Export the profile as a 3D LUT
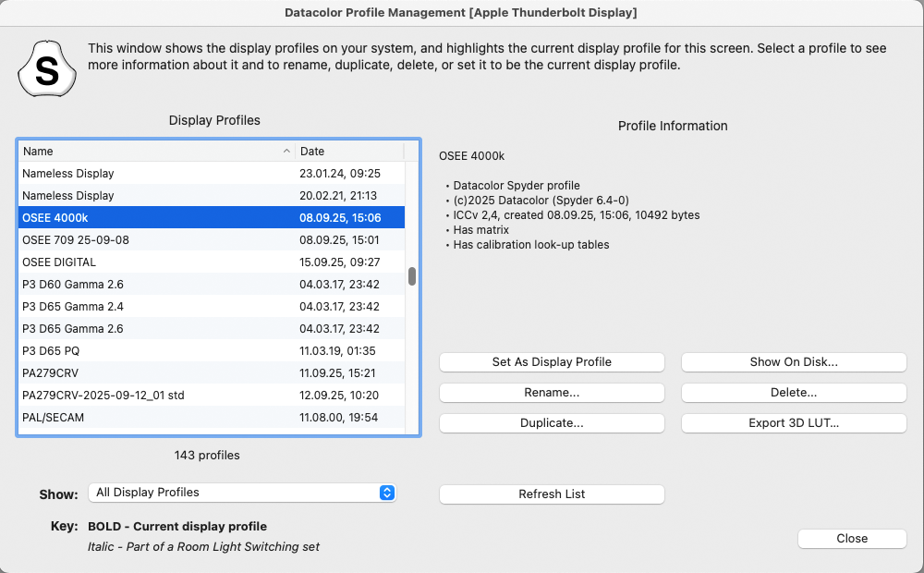Screen dimensions: 924x573 pos(794,422)
